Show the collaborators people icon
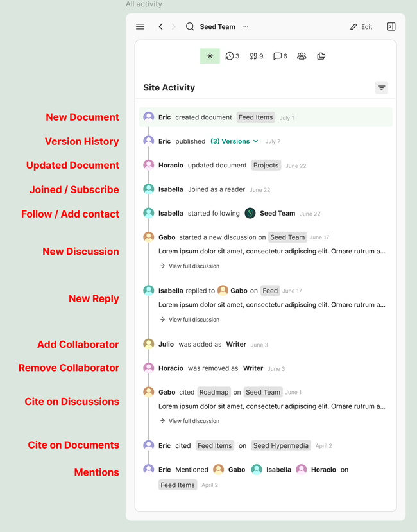Screen dimensions: 417x532 [x=302, y=56]
